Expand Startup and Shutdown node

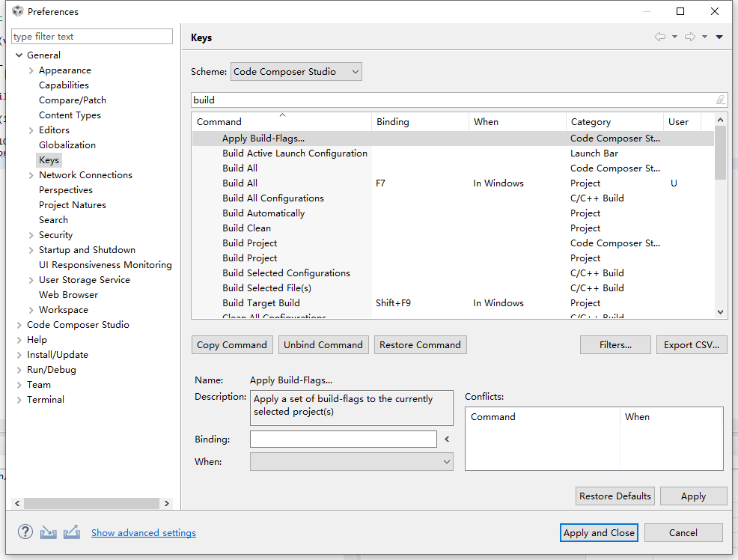tap(31, 250)
